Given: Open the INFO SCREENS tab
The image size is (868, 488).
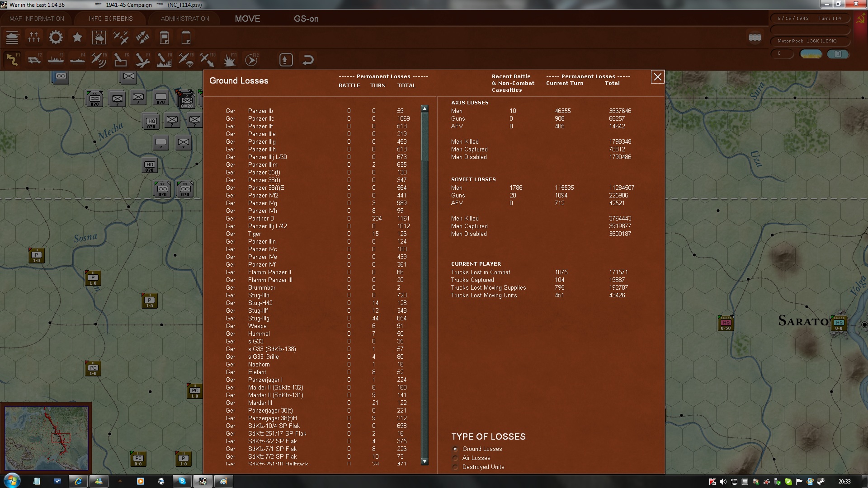Looking at the screenshot, I should click(111, 19).
